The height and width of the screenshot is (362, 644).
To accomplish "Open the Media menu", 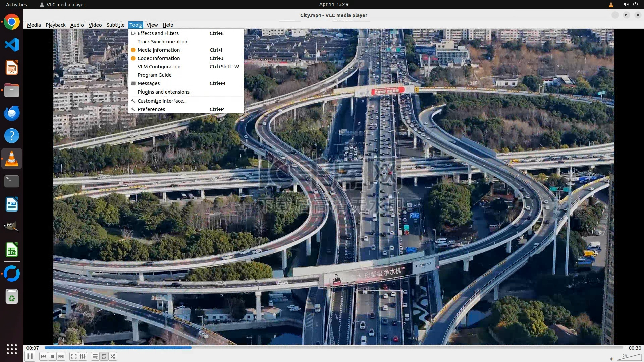I will pyautogui.click(x=34, y=25).
